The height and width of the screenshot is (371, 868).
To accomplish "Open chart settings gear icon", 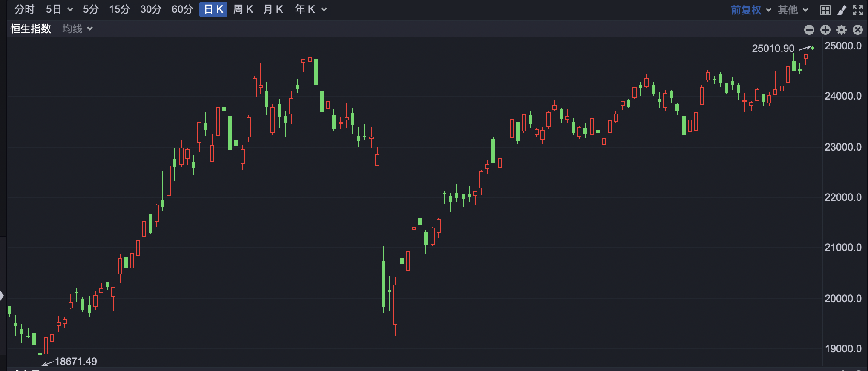I will pyautogui.click(x=842, y=29).
